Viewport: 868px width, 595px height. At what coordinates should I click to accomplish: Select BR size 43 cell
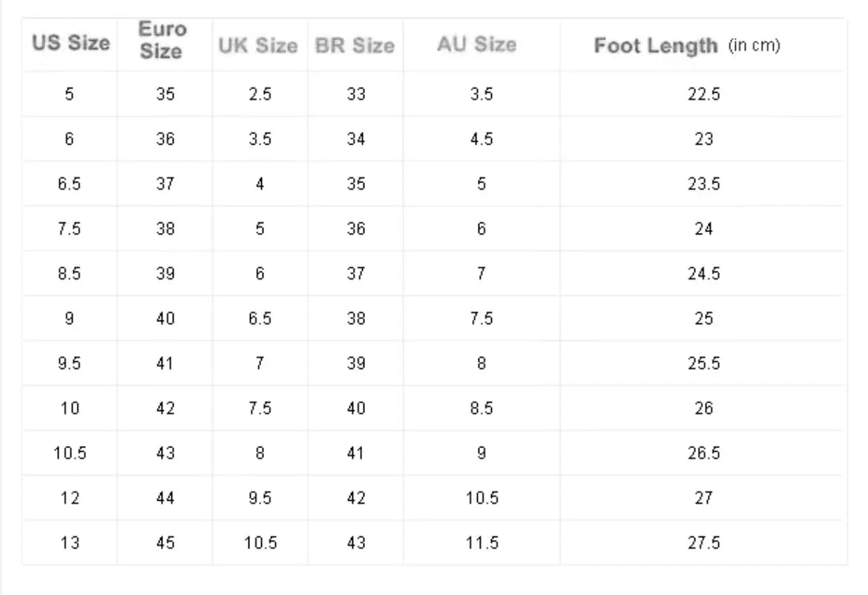(x=356, y=543)
